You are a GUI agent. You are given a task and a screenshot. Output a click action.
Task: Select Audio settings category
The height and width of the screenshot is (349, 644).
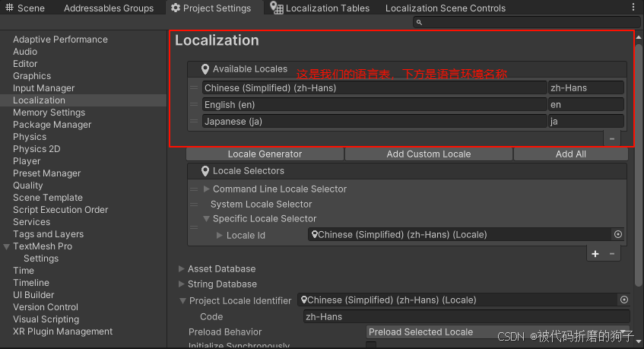pyautogui.click(x=25, y=52)
